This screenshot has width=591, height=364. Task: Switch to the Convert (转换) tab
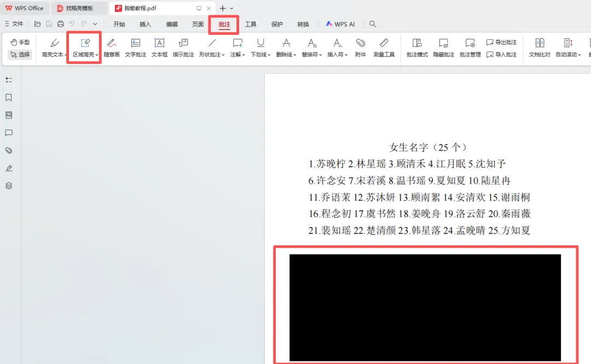[303, 24]
